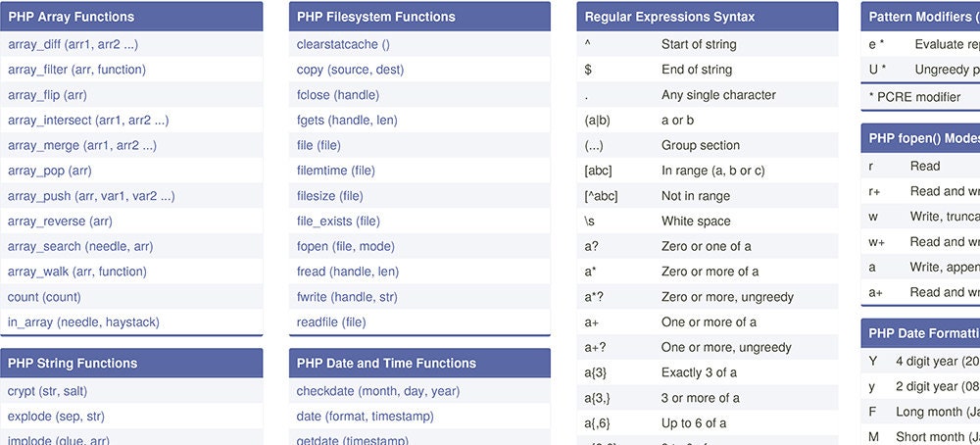
Task: Select readfile (file) row
Action: [x=419, y=322]
